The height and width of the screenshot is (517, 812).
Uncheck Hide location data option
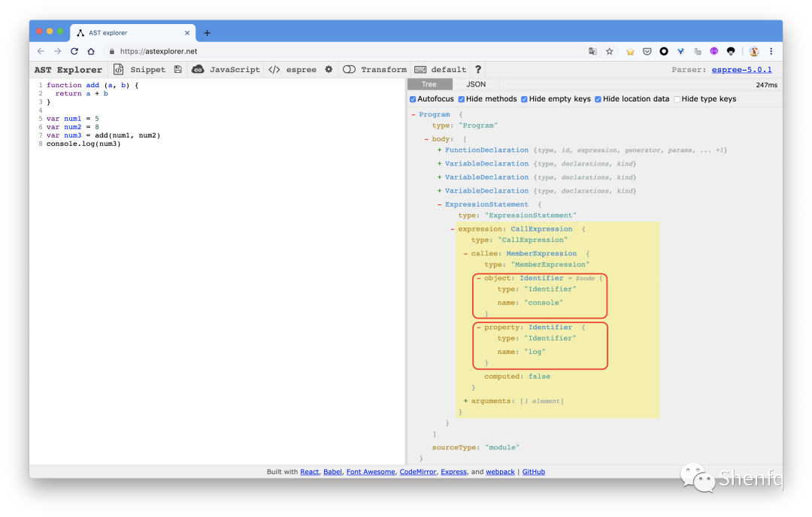pyautogui.click(x=598, y=99)
